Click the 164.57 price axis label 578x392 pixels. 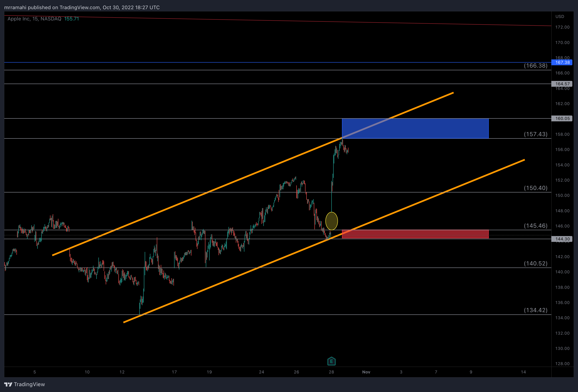click(562, 84)
